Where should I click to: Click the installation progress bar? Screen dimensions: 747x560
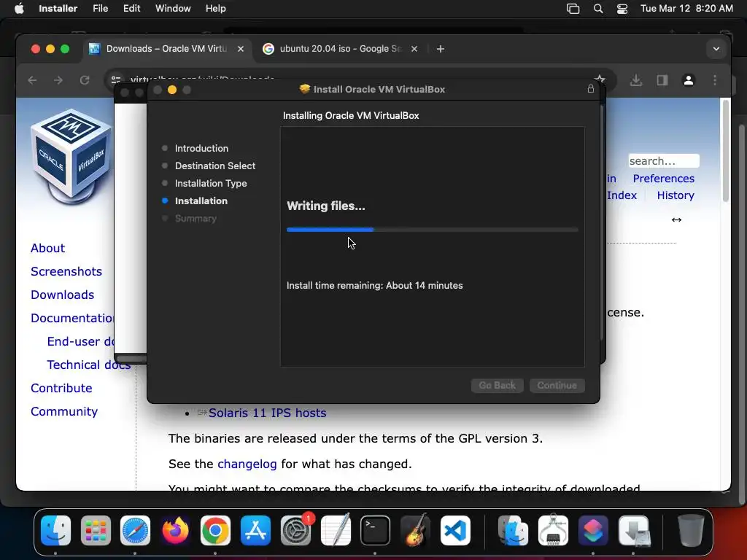pos(432,230)
